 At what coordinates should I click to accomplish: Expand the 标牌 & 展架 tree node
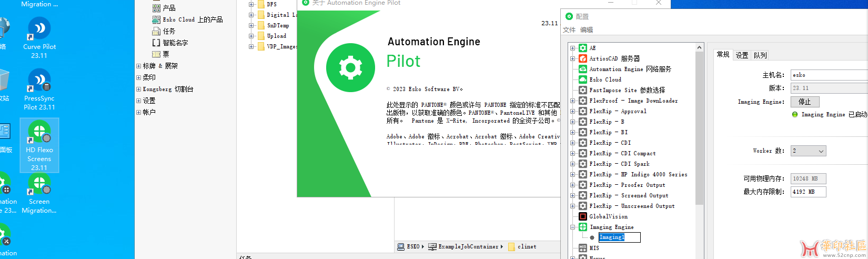(138, 66)
